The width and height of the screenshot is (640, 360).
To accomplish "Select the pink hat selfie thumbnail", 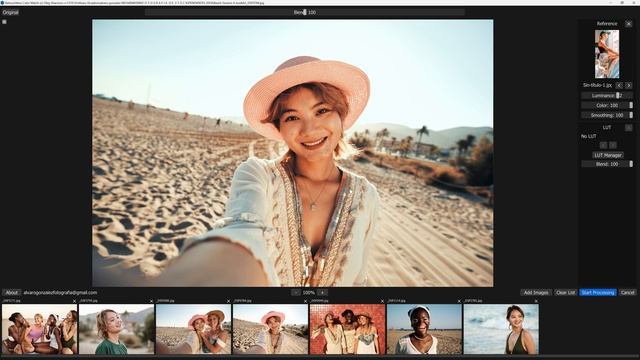I will pos(271,329).
